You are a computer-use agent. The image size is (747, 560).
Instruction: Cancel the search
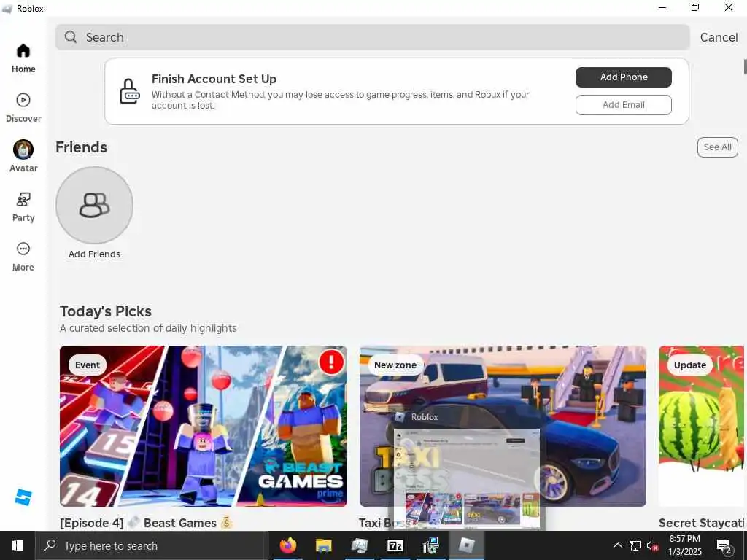coord(719,37)
